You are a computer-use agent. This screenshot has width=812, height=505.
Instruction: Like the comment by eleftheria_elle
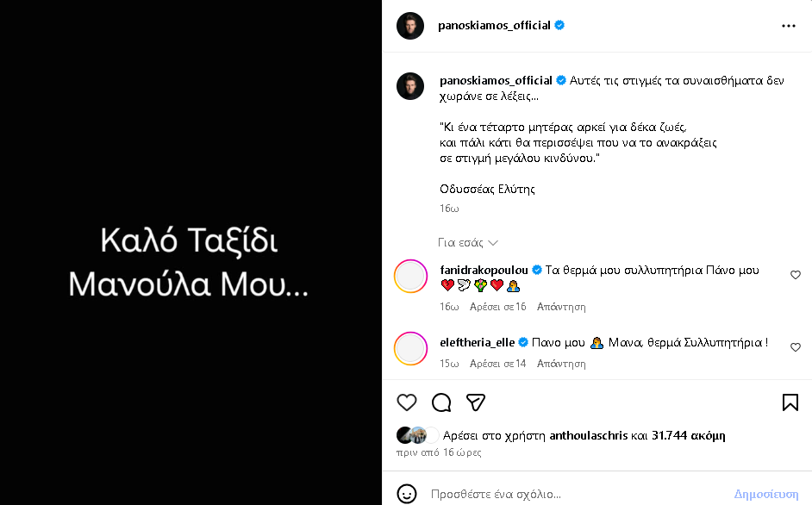795,347
